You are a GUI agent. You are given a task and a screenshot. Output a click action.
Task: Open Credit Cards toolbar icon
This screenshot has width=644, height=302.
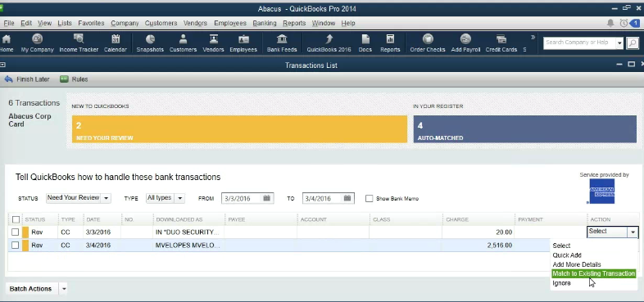tap(501, 43)
